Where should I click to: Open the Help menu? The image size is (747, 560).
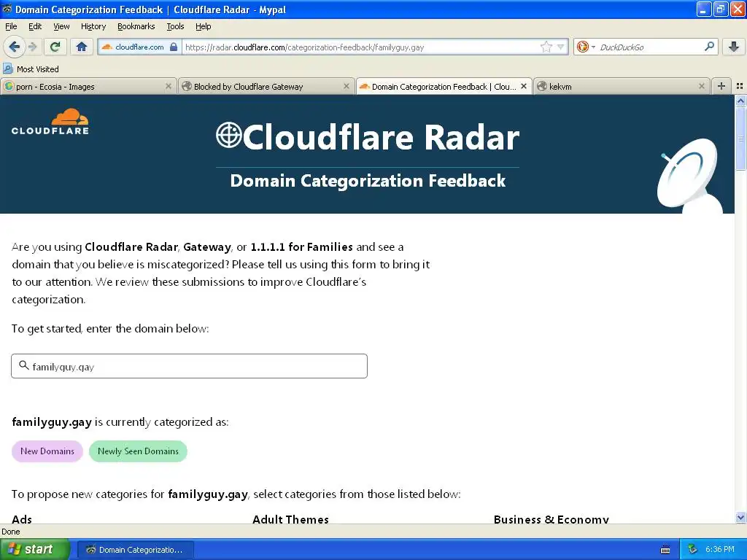tap(203, 26)
